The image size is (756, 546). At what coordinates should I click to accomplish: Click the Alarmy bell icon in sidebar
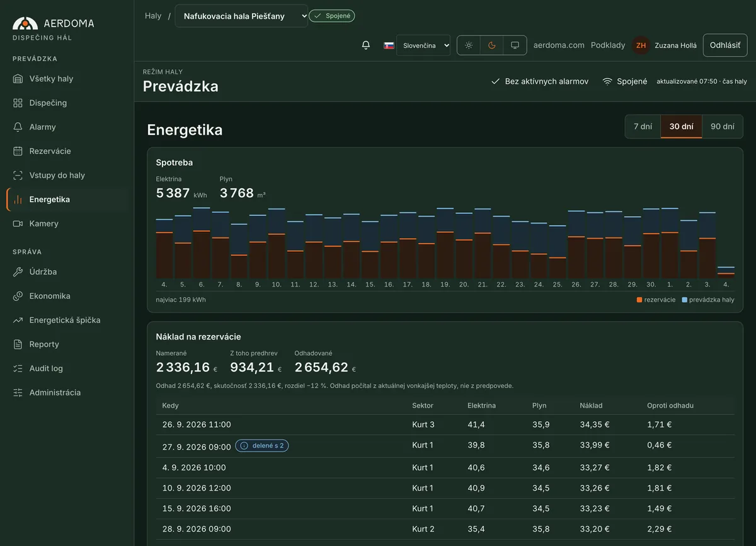18,127
